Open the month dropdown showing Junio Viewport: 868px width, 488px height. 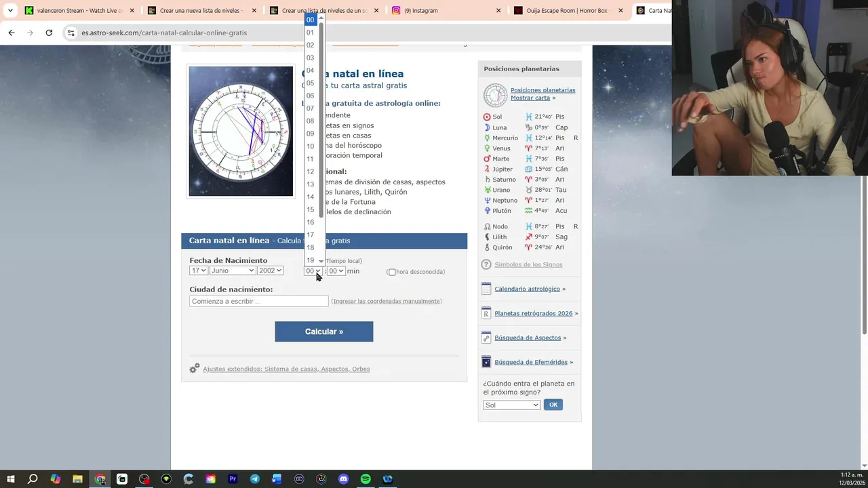point(232,270)
